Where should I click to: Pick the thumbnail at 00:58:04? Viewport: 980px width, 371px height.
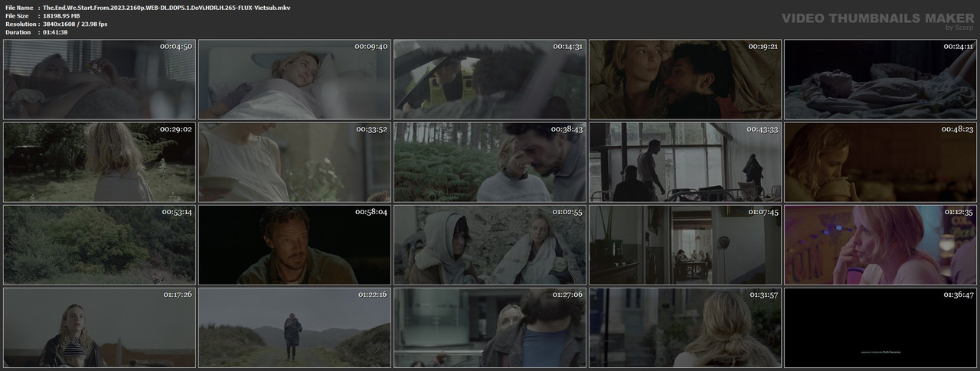[295, 245]
